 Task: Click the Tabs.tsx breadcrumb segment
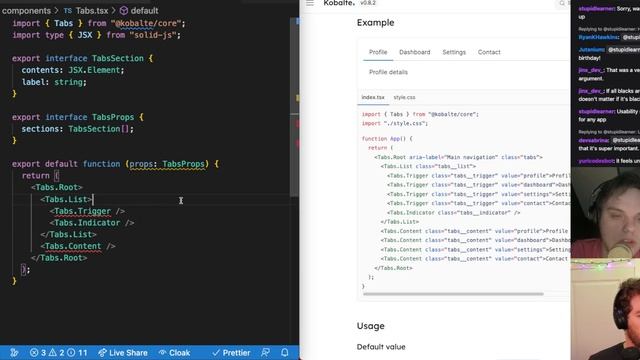[x=86, y=11]
